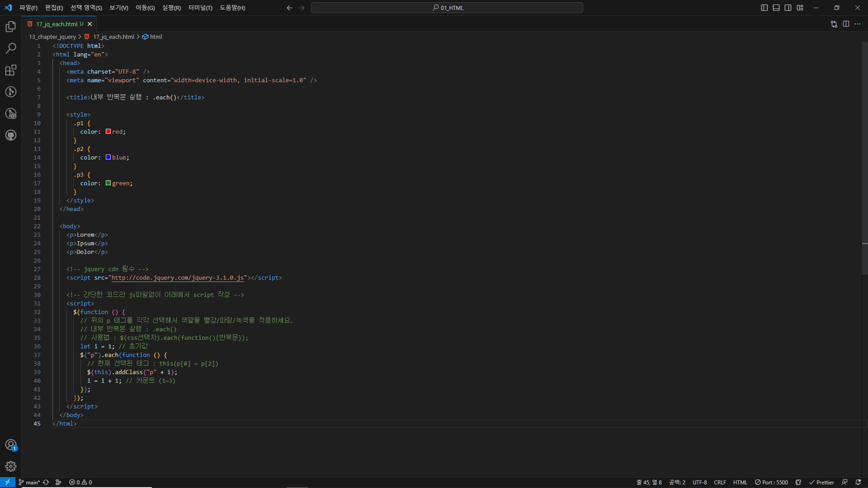Viewport: 868px width, 488px height.
Task: Open the Run and Debug view icon
Action: [x=11, y=113]
